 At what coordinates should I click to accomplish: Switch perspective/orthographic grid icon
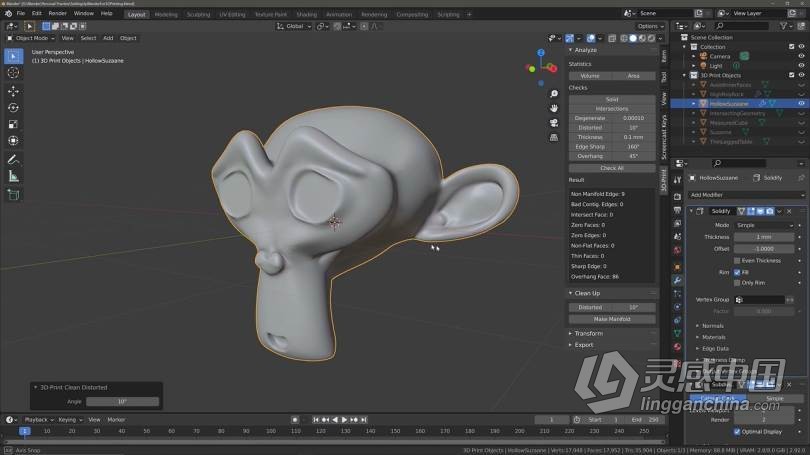click(554, 137)
